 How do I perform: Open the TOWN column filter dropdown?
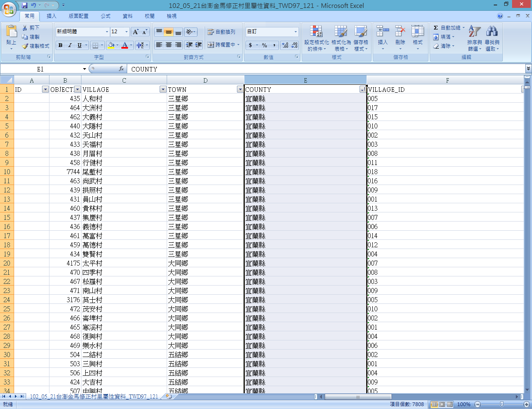click(x=240, y=89)
